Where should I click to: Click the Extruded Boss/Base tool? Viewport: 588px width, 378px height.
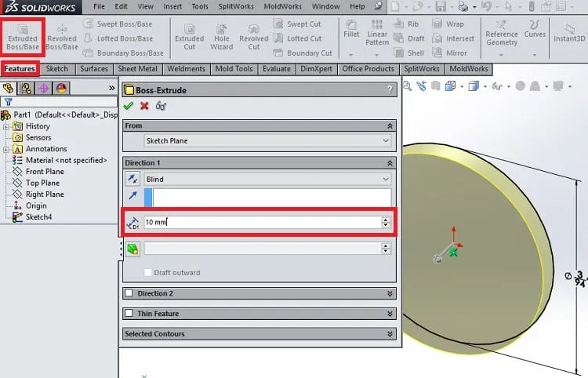(x=23, y=37)
